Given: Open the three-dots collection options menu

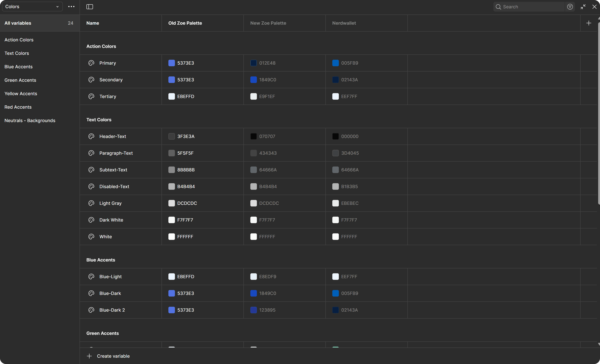Looking at the screenshot, I should tap(71, 7).
